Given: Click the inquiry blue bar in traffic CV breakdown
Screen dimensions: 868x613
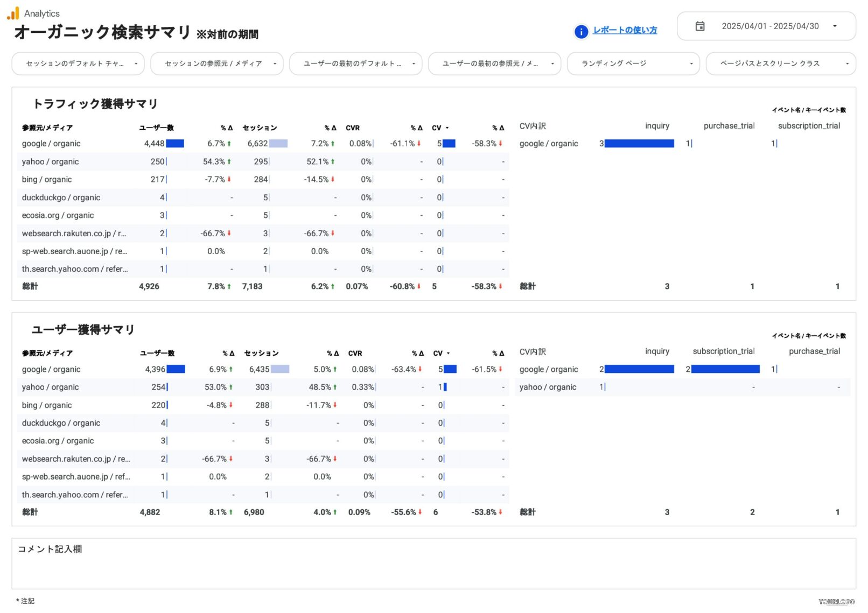Looking at the screenshot, I should click(639, 144).
